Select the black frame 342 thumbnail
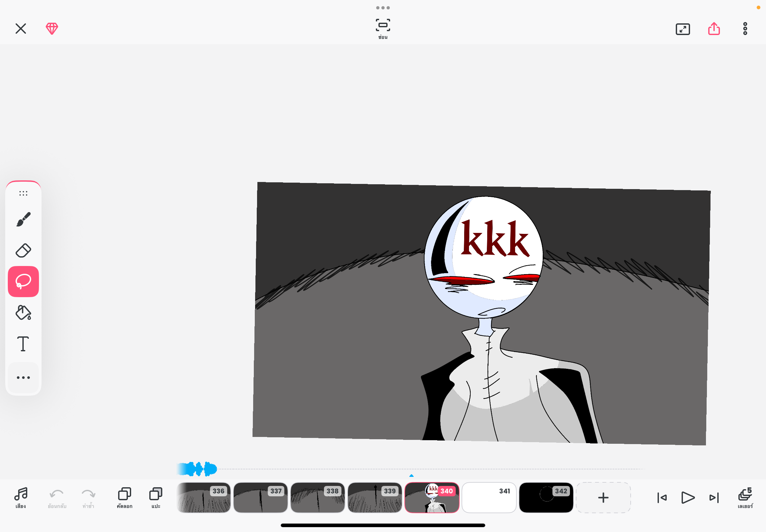Screen dimensions: 766x532 point(546,498)
